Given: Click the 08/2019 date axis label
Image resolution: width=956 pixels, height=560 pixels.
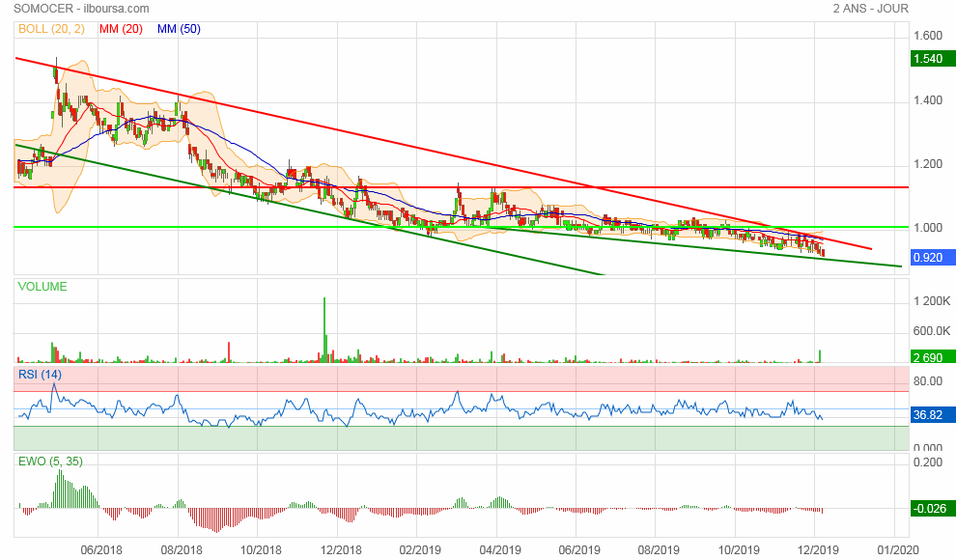Looking at the screenshot, I should (659, 550).
